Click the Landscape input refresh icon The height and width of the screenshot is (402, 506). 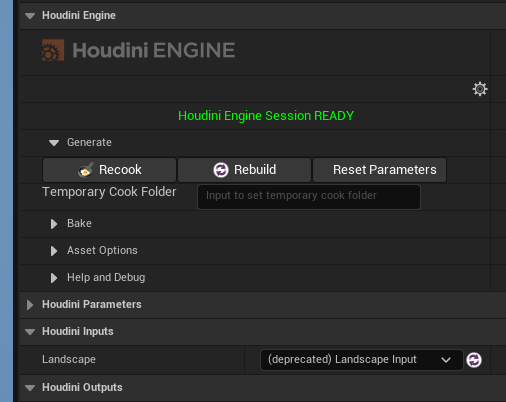tap(474, 360)
